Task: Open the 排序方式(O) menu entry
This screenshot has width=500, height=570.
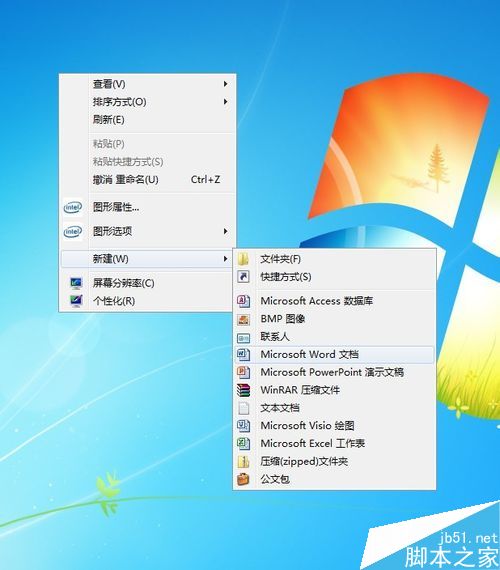Action: (x=147, y=102)
